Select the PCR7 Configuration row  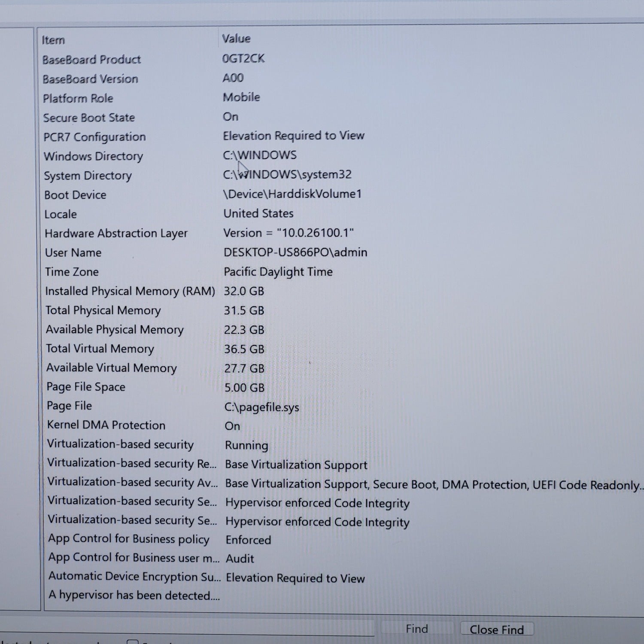[94, 137]
